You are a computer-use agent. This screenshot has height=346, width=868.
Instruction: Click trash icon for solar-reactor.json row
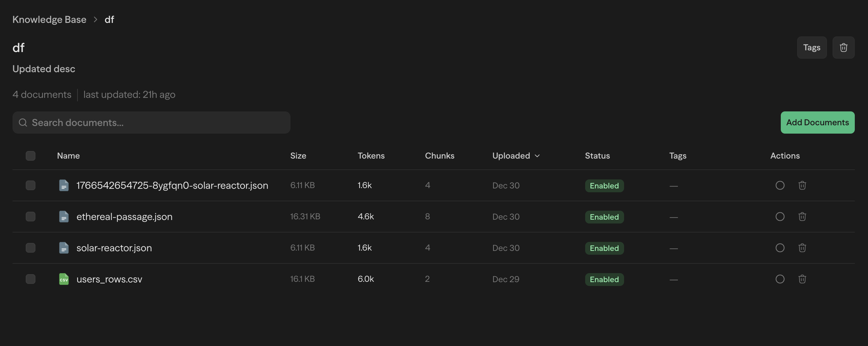coord(802,248)
